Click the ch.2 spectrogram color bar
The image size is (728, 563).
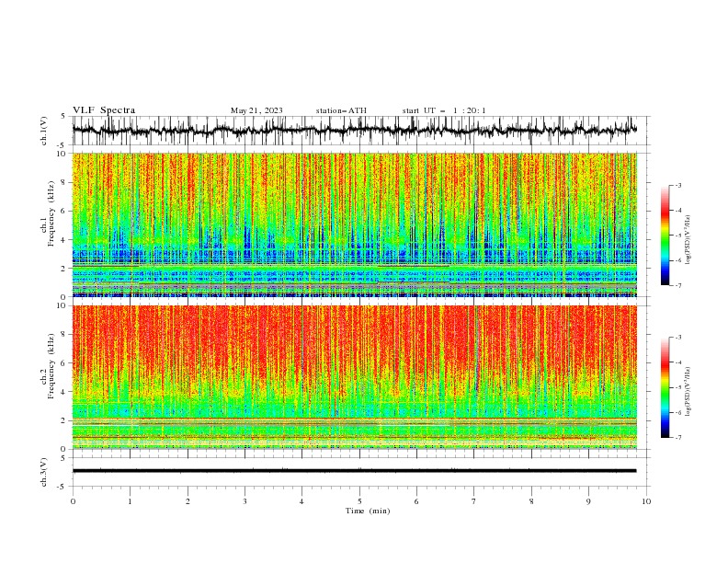click(x=665, y=387)
